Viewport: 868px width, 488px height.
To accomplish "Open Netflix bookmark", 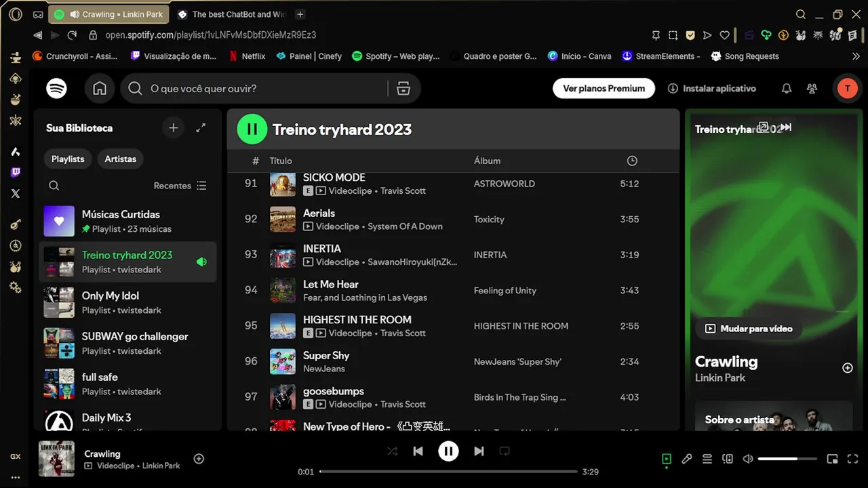I will 247,56.
